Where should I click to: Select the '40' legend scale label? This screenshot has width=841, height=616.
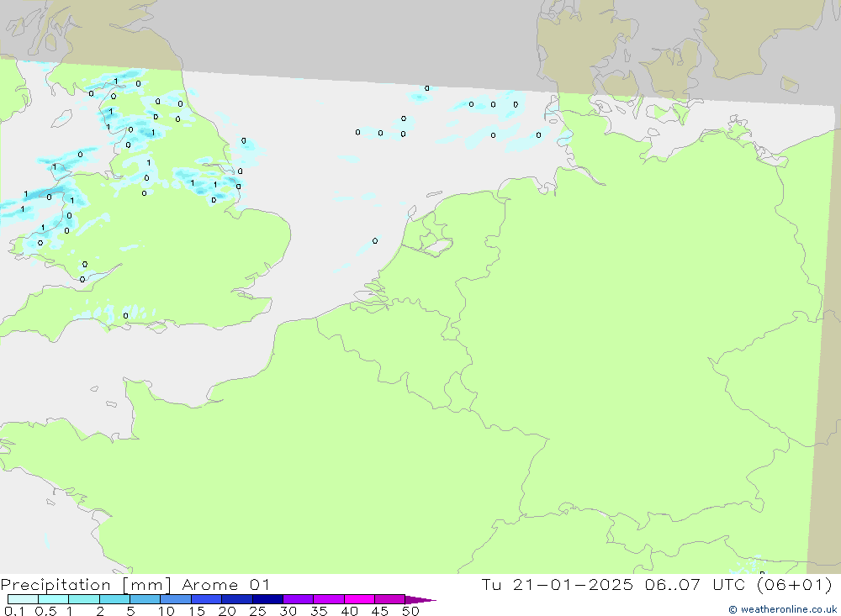point(350,611)
